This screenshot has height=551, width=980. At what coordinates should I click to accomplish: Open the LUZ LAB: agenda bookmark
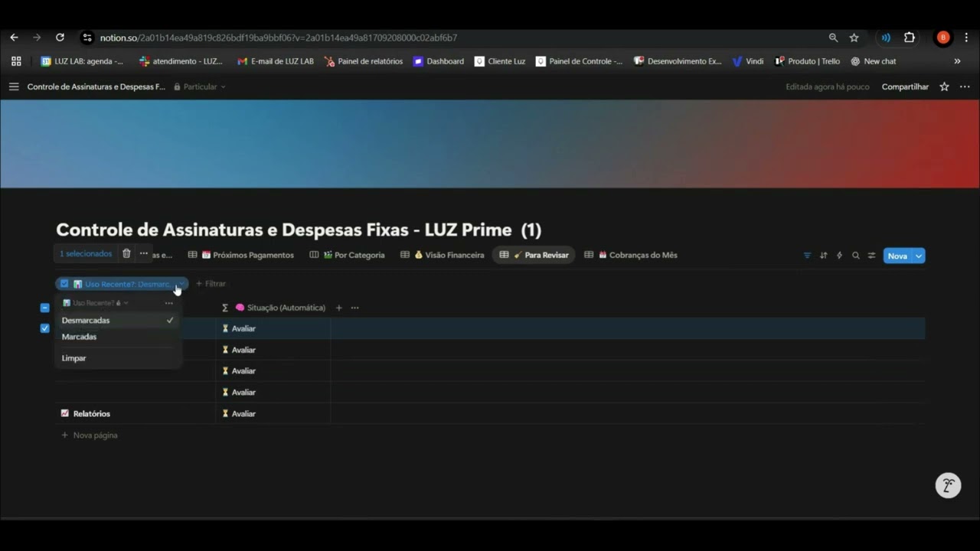(x=82, y=61)
